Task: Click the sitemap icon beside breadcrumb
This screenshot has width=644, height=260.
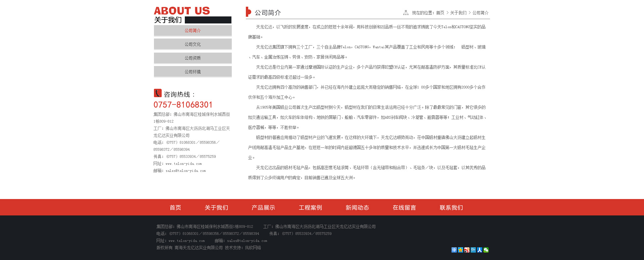Action: (x=406, y=13)
